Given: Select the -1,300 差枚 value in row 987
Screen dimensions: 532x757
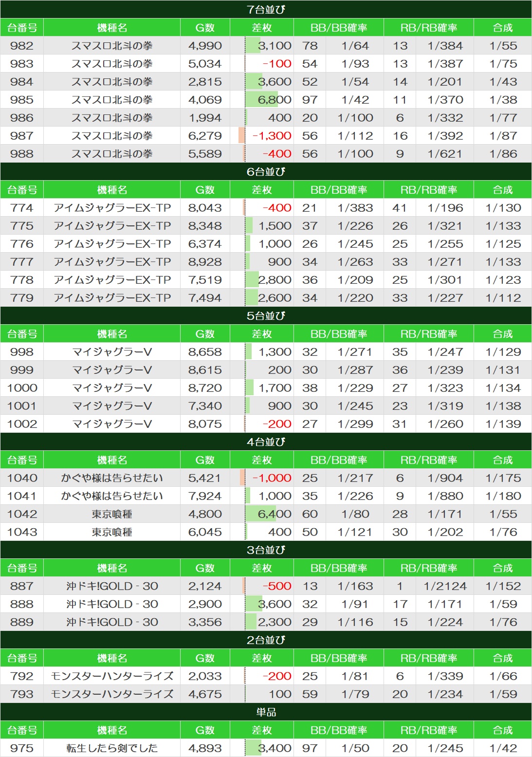Looking at the screenshot, I should [272, 136].
